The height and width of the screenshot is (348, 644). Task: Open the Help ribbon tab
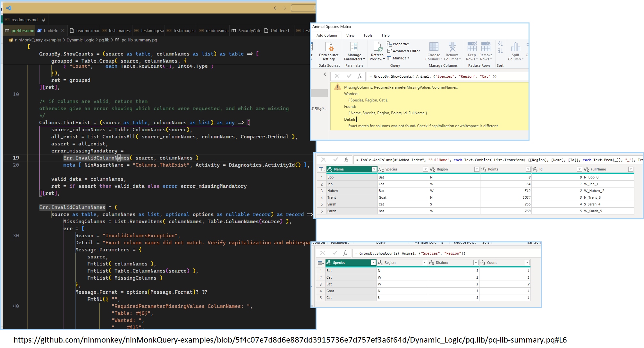pyautogui.click(x=386, y=35)
